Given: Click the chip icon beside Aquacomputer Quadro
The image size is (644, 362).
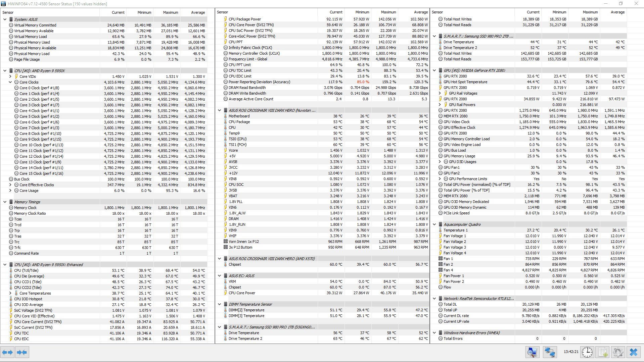Looking at the screenshot, I should tap(441, 224).
